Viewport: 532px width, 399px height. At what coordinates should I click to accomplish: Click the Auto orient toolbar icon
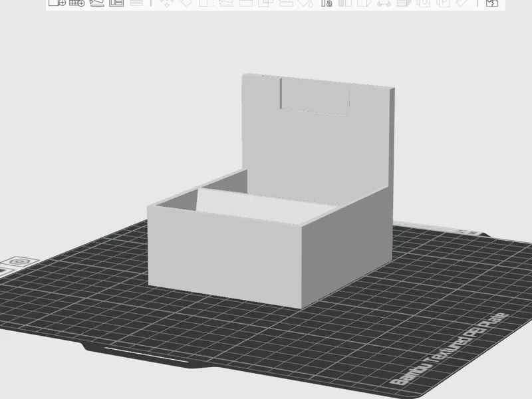coord(96,3)
